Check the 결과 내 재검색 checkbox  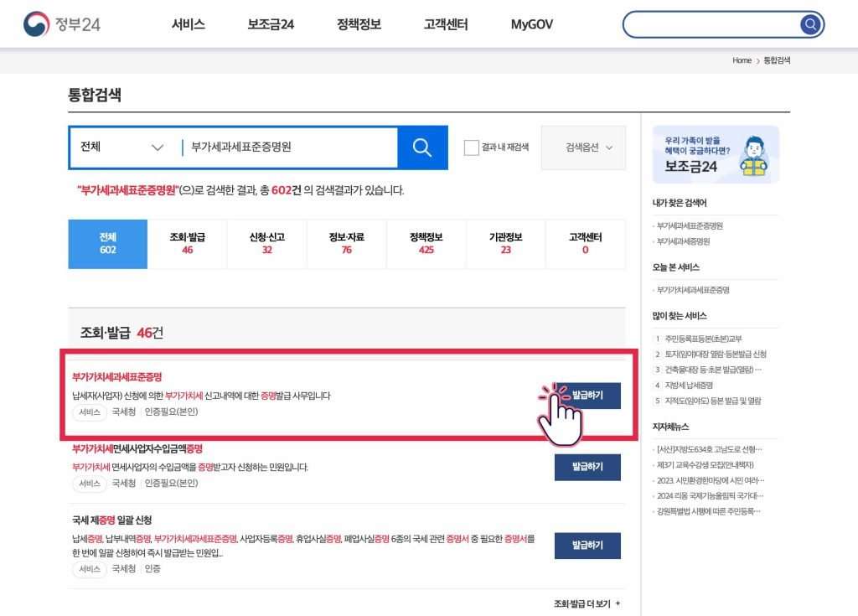[x=471, y=148]
